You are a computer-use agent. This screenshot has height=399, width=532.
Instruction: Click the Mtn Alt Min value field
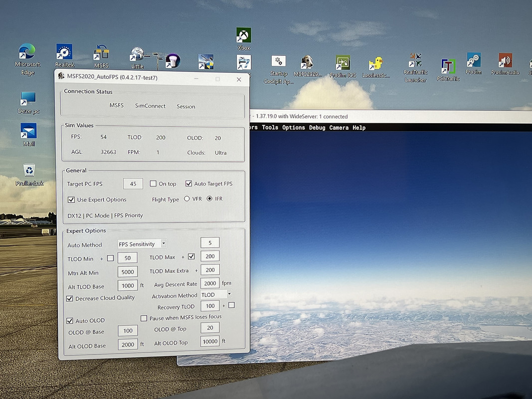[x=128, y=272]
